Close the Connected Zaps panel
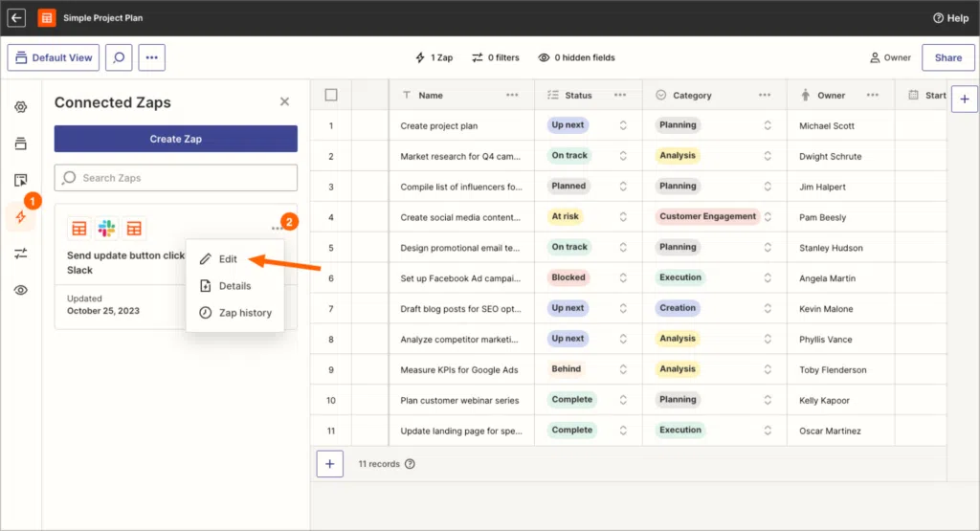Screen dimensions: 980x531 click(x=284, y=101)
